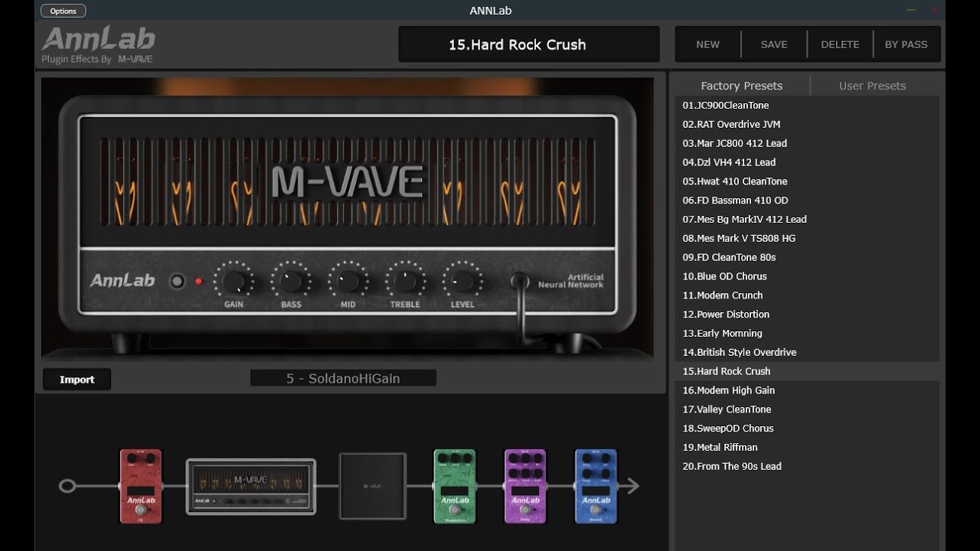This screenshot has width=980, height=551.
Task: Select preset 07.Mes Bg MarkIV 412 Lead
Action: point(807,219)
